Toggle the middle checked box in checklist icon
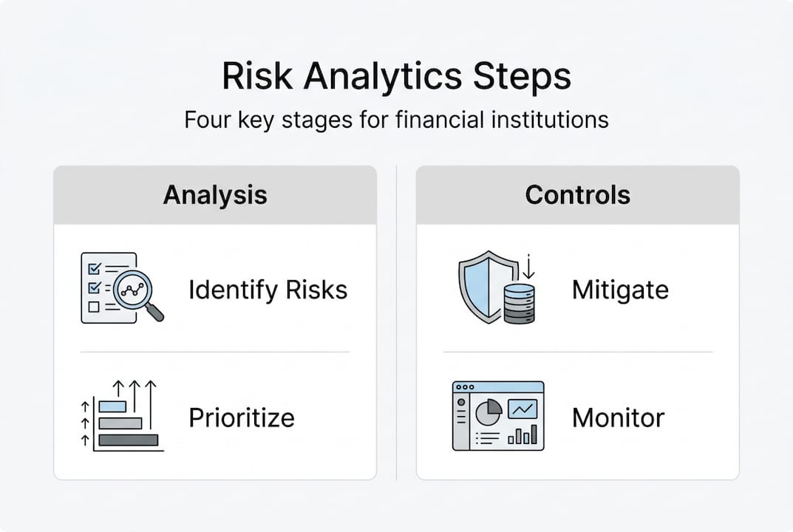 coord(94,286)
